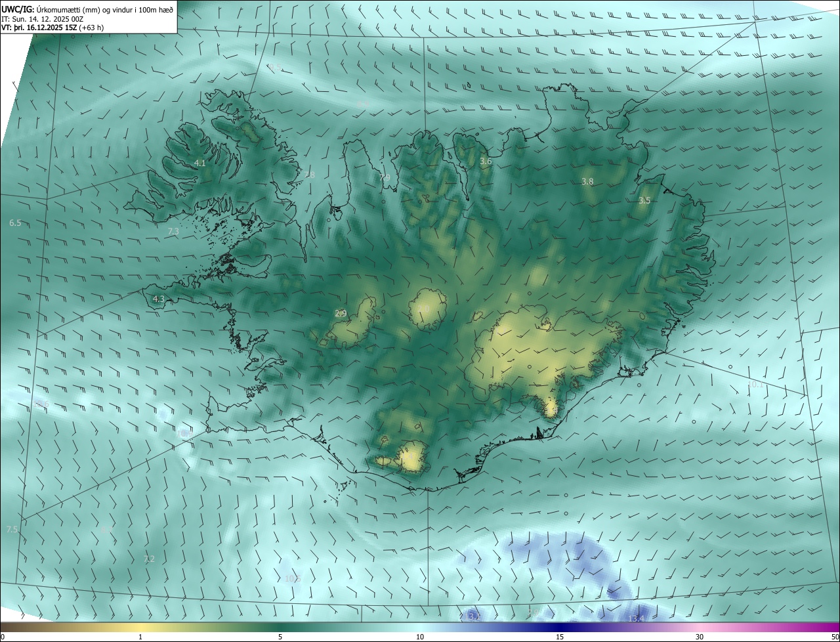Viewport: 840px width, 642px height.
Task: Click the 6.5 value at the western edge
Action: pos(15,223)
